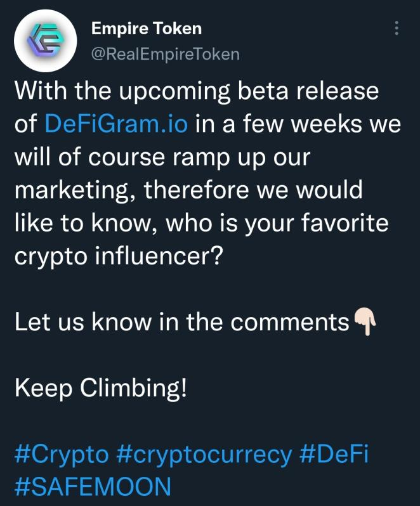Viewport: 420px width, 506px height.
Task: Tap the pointing-down hand emoji
Action: tap(365, 321)
